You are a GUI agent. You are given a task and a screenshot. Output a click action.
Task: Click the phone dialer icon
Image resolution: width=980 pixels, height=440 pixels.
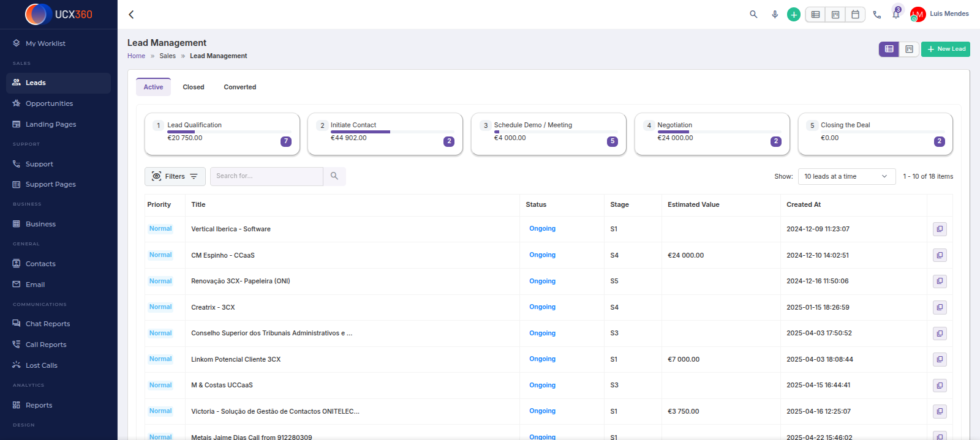point(877,15)
